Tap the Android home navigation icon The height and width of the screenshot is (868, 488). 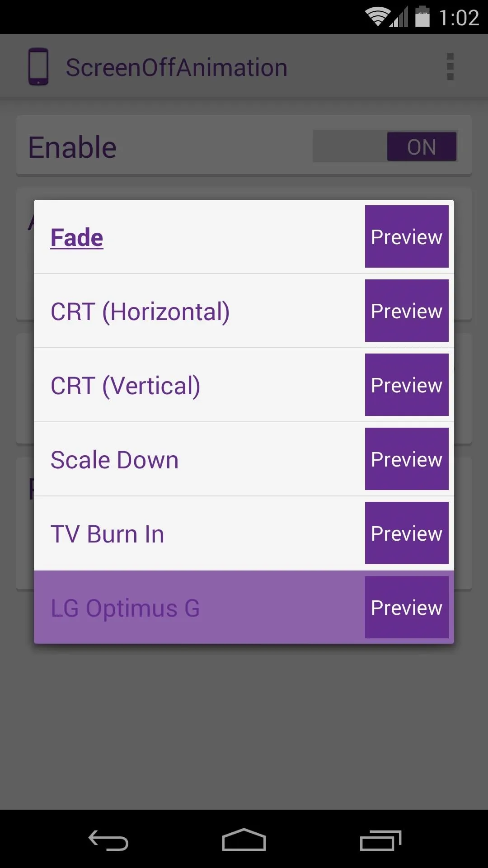[244, 840]
